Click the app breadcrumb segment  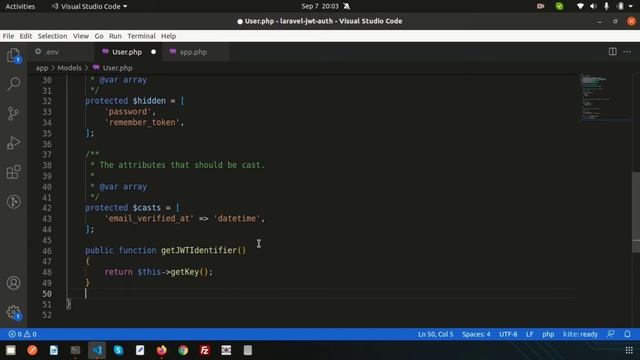[42, 68]
